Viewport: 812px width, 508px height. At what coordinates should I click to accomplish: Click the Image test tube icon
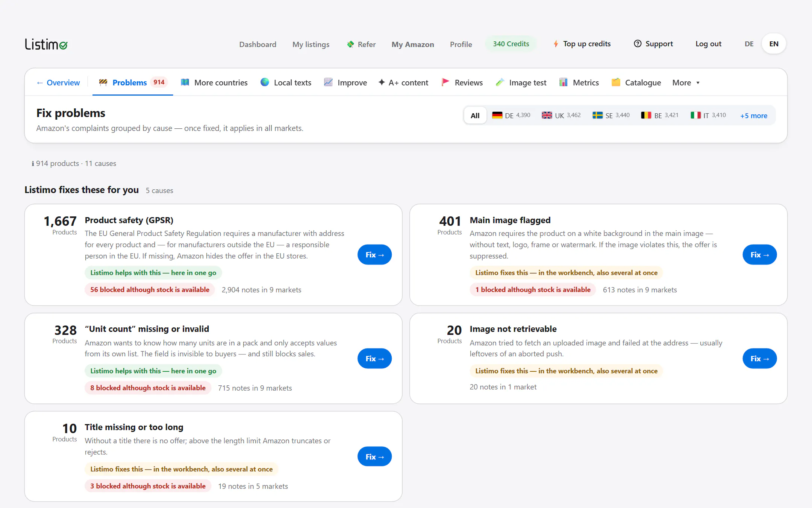(500, 82)
